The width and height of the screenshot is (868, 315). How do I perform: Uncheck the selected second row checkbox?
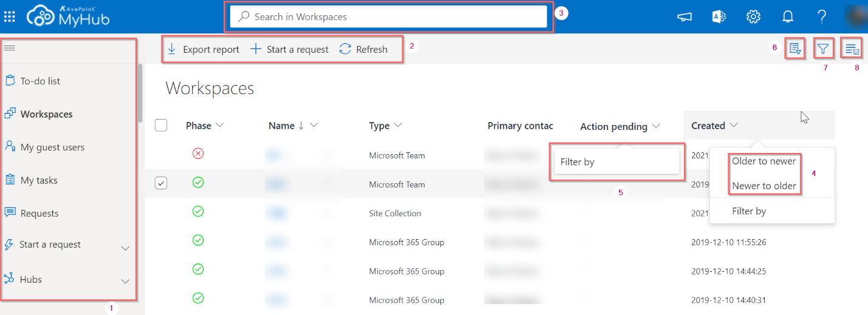click(161, 183)
